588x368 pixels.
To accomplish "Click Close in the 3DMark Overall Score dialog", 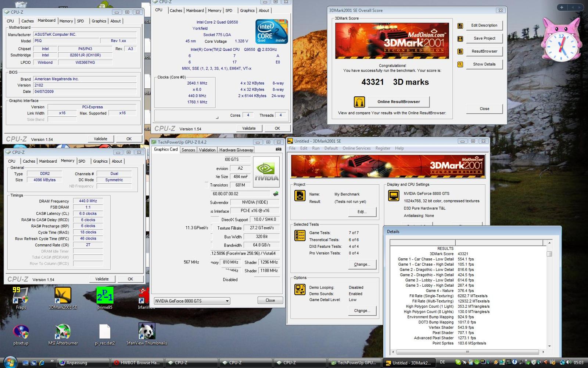I will [484, 109].
